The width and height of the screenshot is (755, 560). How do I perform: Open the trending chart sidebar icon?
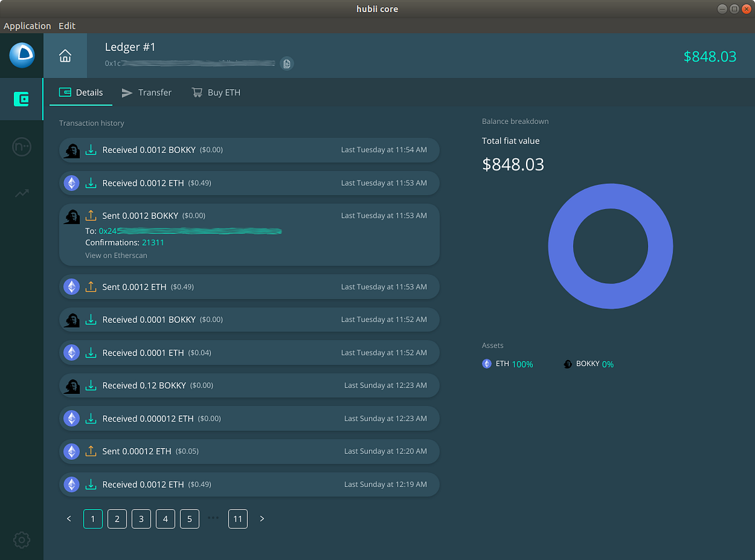click(x=21, y=193)
